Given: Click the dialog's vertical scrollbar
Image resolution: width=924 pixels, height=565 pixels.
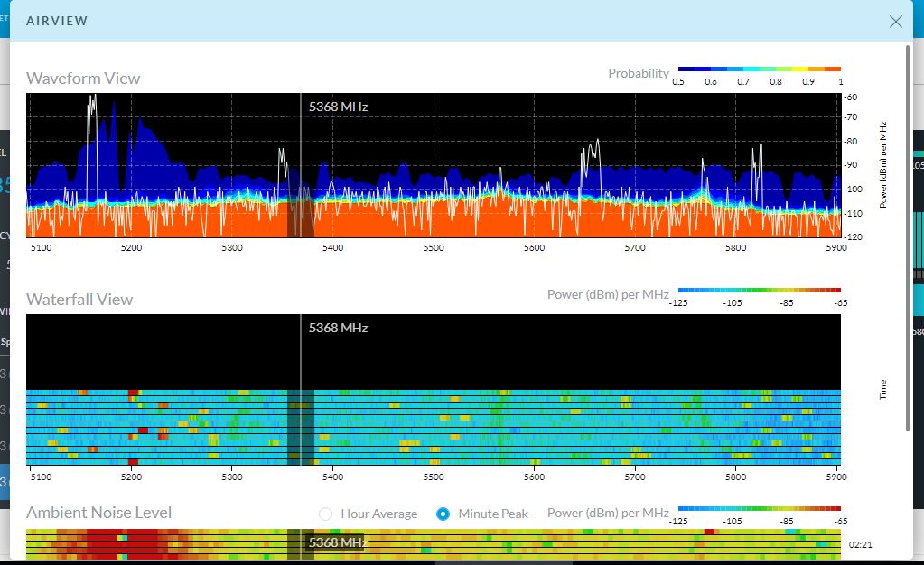Looking at the screenshot, I should (908, 238).
